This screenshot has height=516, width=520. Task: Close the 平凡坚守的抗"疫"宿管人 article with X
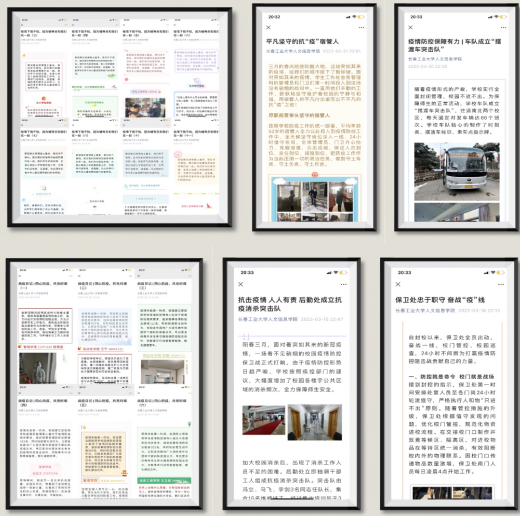(268, 28)
